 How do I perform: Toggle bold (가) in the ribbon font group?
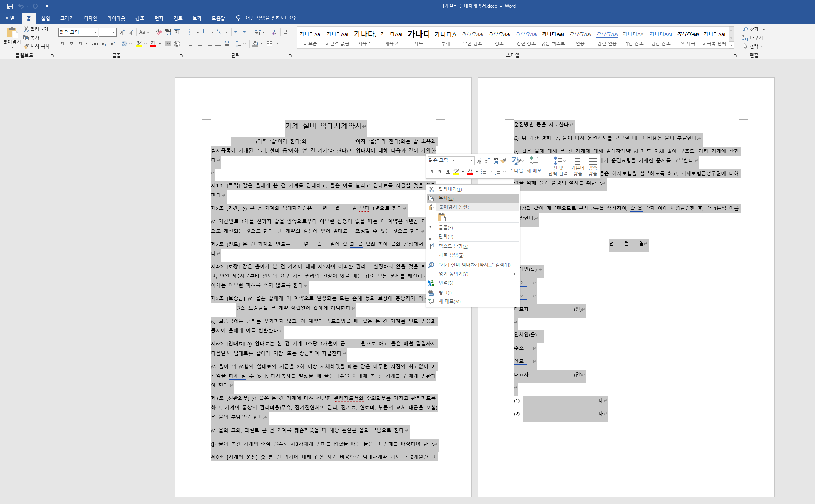click(x=62, y=44)
